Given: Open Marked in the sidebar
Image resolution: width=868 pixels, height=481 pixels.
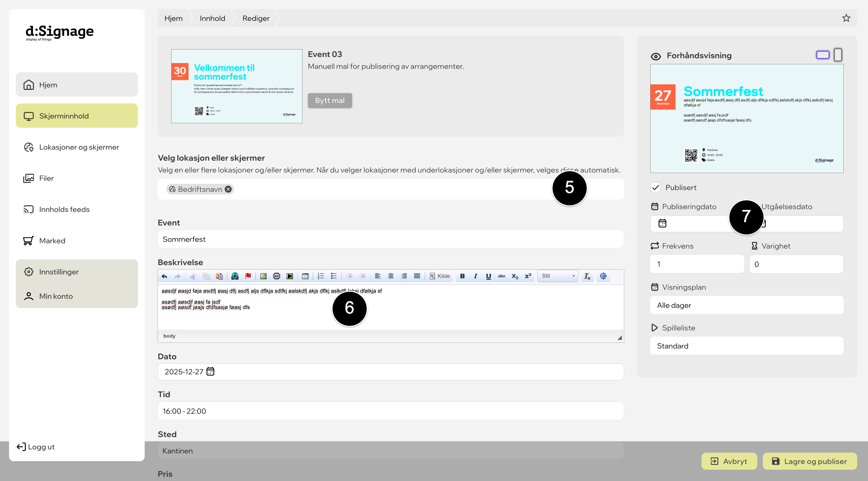Looking at the screenshot, I should pos(77,240).
